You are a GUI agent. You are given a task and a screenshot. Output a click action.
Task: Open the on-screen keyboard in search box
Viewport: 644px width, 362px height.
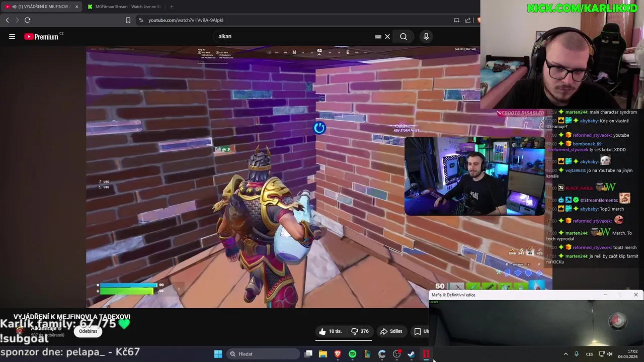[378, 36]
